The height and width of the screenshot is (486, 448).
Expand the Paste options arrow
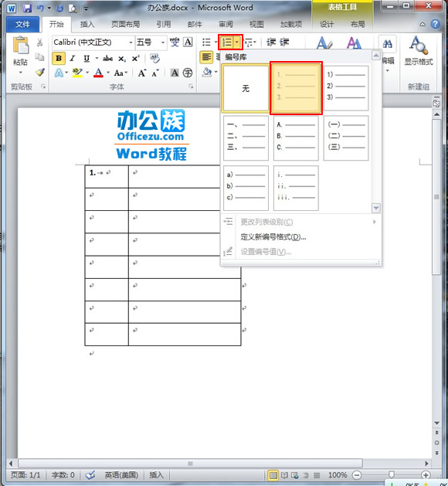(20, 72)
